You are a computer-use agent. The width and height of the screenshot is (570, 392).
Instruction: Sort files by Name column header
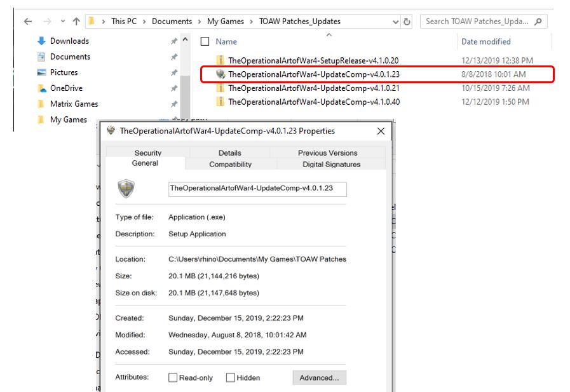tap(226, 41)
